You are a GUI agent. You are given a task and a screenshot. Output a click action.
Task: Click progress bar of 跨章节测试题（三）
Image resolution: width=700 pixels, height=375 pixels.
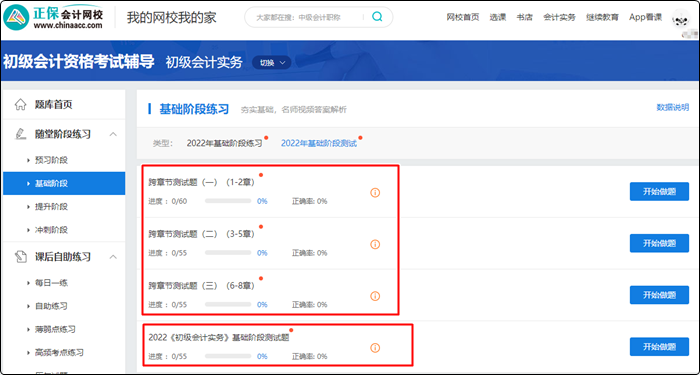(x=228, y=304)
